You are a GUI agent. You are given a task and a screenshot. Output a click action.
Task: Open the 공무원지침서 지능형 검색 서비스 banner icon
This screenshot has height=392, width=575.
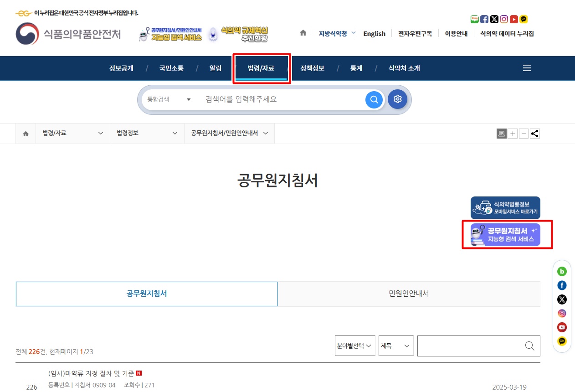[x=505, y=234]
